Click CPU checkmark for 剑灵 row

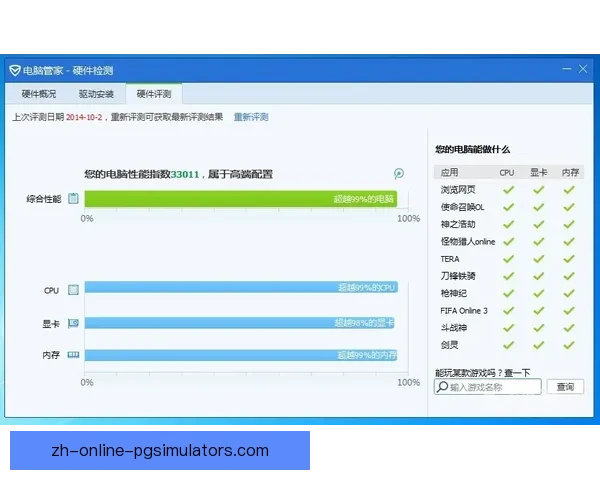509,345
